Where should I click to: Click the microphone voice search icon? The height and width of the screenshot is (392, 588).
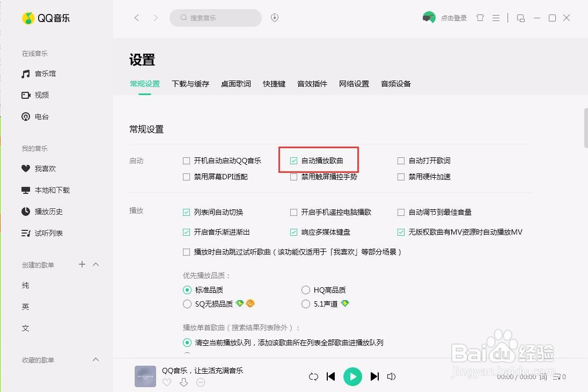tap(274, 17)
